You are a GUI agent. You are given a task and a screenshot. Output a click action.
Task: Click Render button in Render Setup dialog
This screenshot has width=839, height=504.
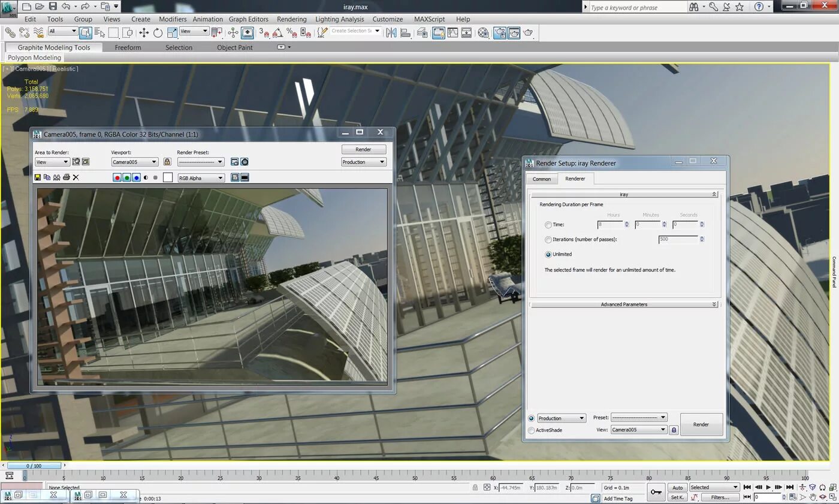tap(701, 424)
